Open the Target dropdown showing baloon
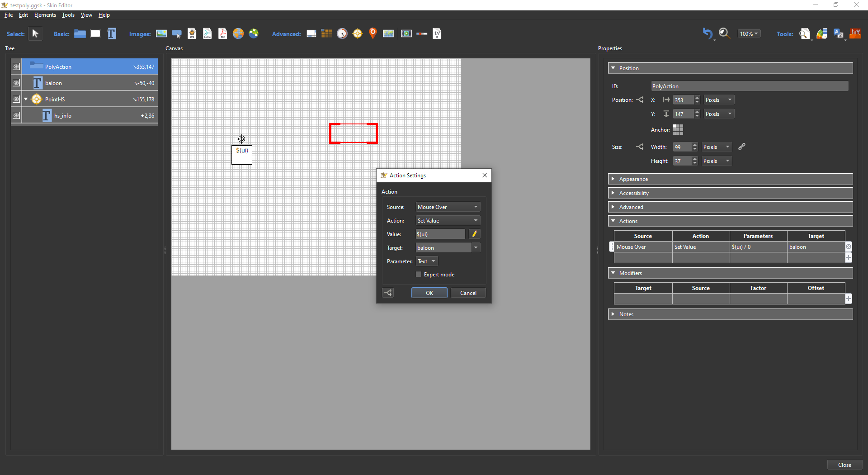868x475 pixels. coord(476,247)
